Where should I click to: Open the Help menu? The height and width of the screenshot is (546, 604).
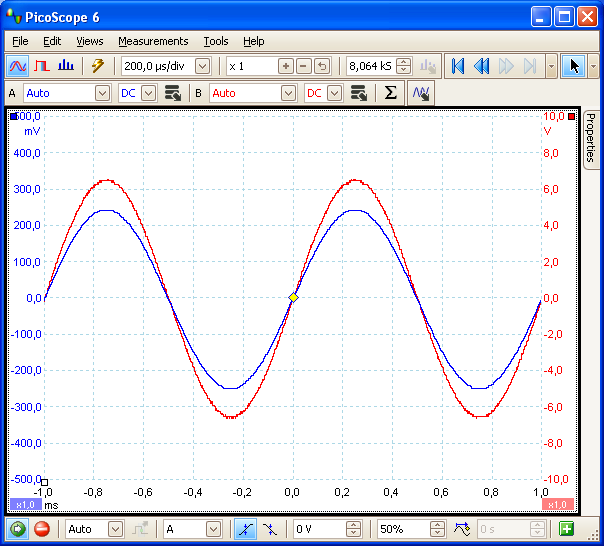[x=253, y=41]
